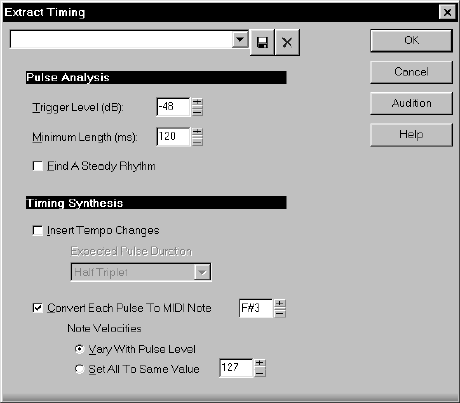Uncheck Convert Each Pulse To MIDI Note
Screen dimensions: 460x403
point(38,308)
